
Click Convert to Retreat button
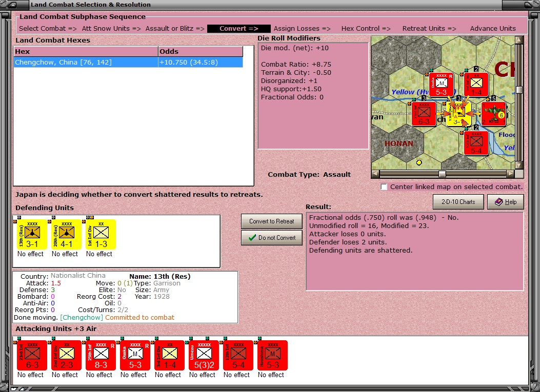click(272, 221)
